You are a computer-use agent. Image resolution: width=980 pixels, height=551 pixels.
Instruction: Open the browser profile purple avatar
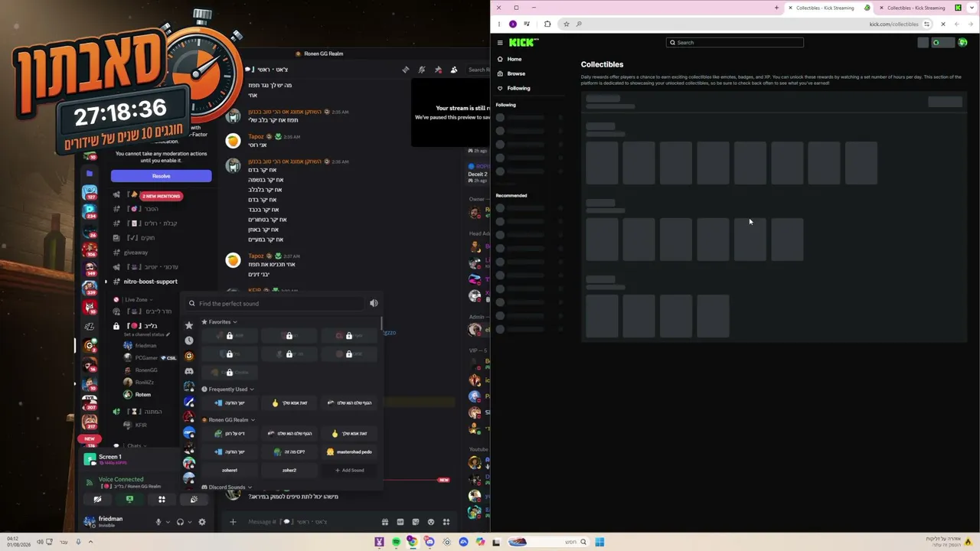point(513,24)
